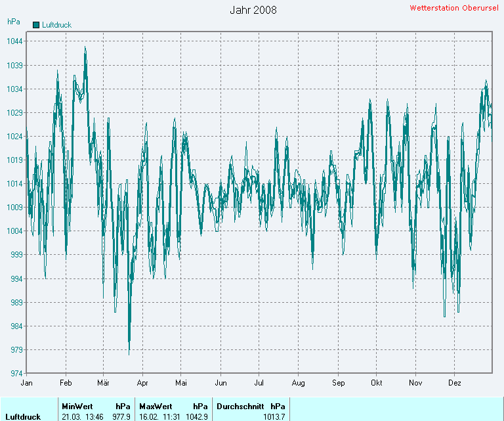504x421 pixels.
Task: Click the red Wetterstation Oberursel text
Action: pos(454,8)
